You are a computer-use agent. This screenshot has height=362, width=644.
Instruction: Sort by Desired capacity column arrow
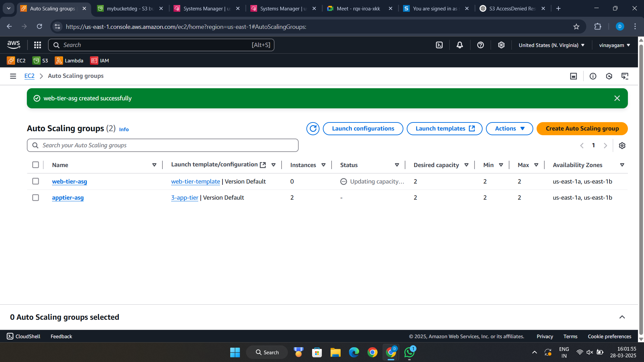coord(466,165)
